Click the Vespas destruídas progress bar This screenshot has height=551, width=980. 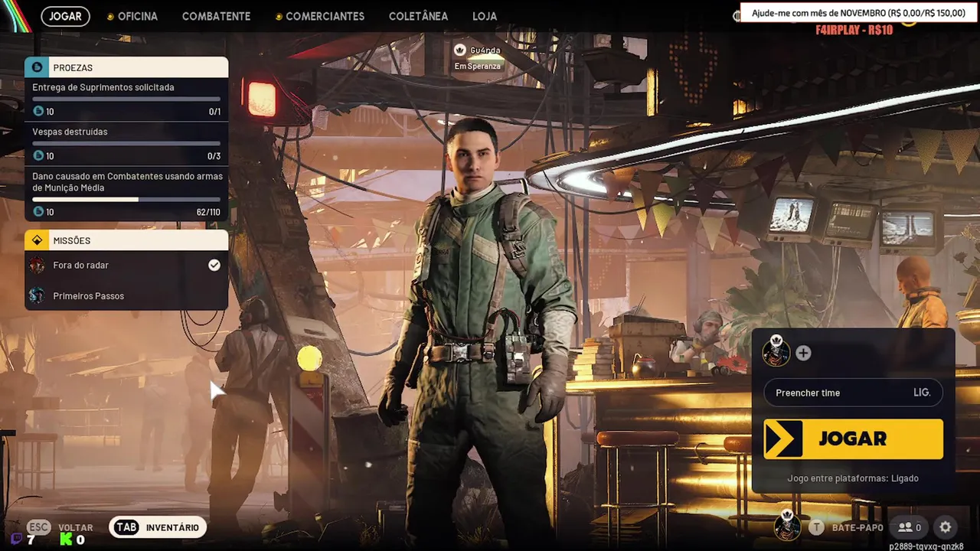(x=126, y=143)
